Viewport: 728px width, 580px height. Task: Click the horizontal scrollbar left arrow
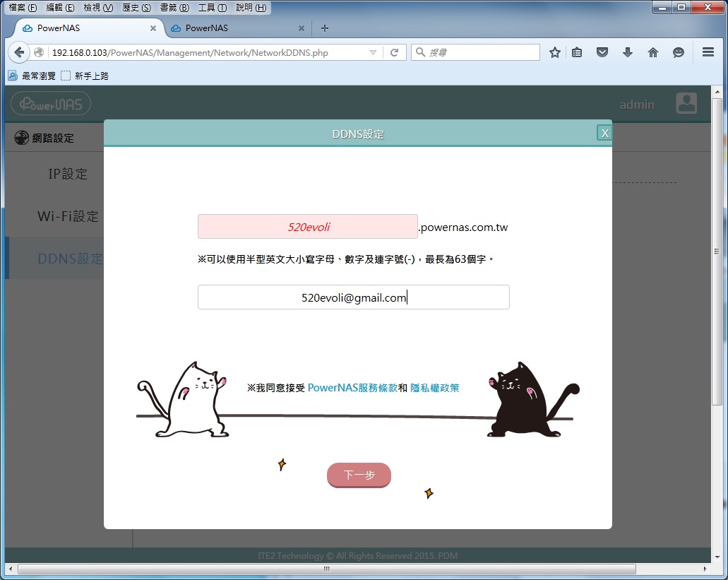pyautogui.click(x=11, y=569)
